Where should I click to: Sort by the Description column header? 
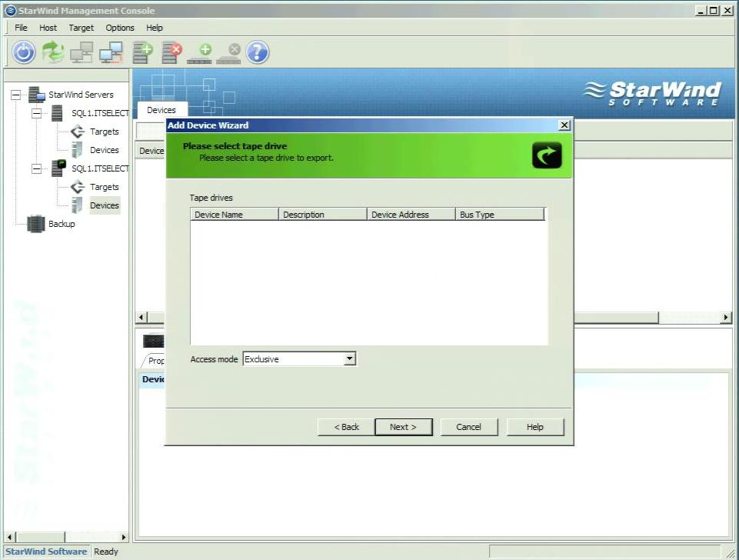click(323, 215)
